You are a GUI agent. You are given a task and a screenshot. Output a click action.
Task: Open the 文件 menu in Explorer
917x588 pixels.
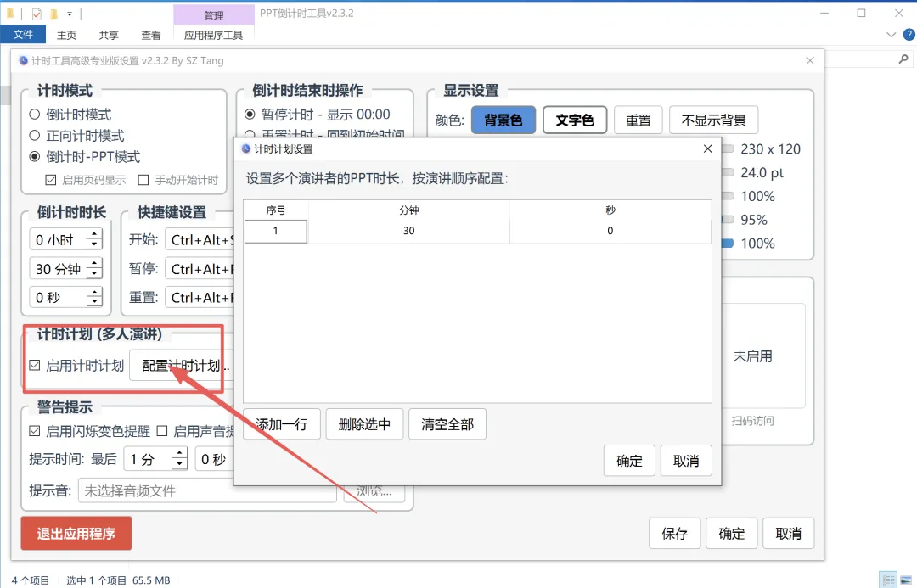coord(24,35)
